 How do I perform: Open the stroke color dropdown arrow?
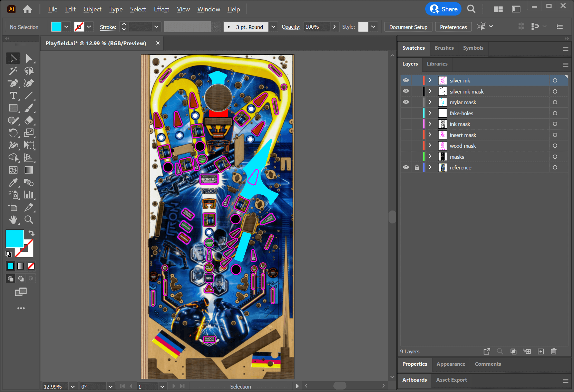click(x=89, y=27)
